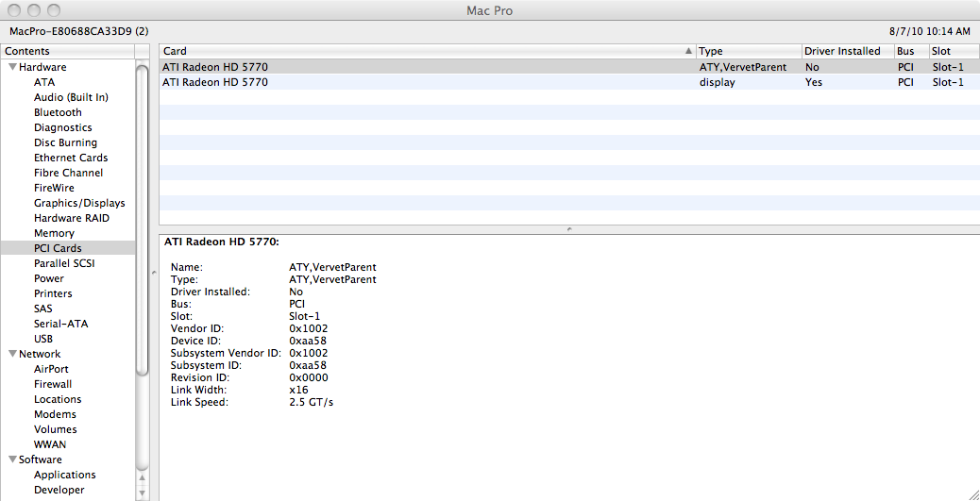The height and width of the screenshot is (501, 980).
Task: Select Audio (Built In) item
Action: [x=72, y=97]
